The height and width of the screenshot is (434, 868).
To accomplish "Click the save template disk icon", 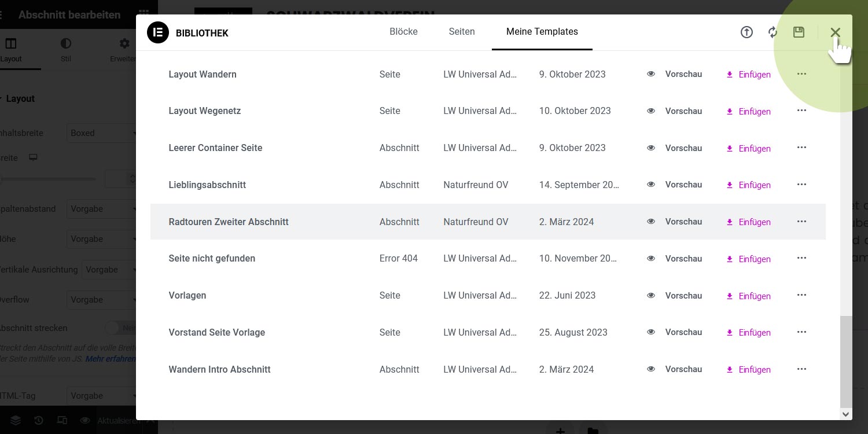I will 799,32.
